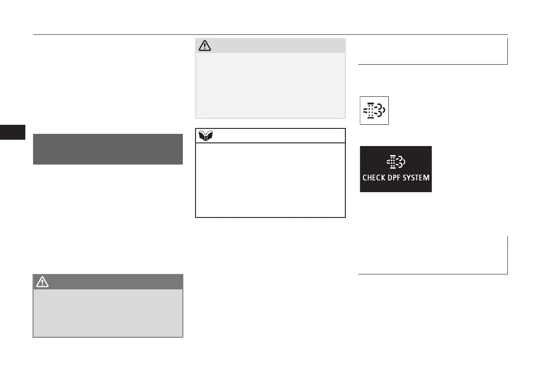
Task: Click the caution triangle icon in middle column
Action: (x=205, y=45)
